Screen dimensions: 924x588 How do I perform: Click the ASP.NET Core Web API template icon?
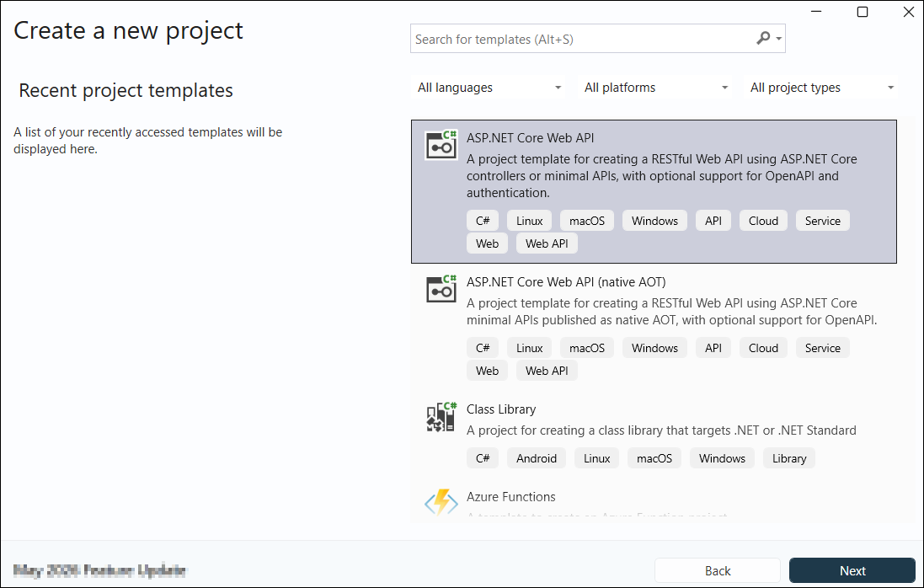point(441,145)
